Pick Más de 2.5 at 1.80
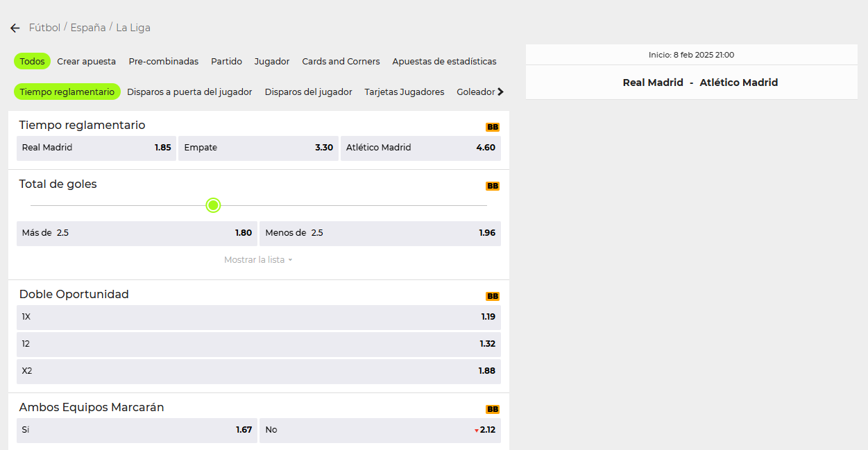The height and width of the screenshot is (450, 868). coord(137,234)
